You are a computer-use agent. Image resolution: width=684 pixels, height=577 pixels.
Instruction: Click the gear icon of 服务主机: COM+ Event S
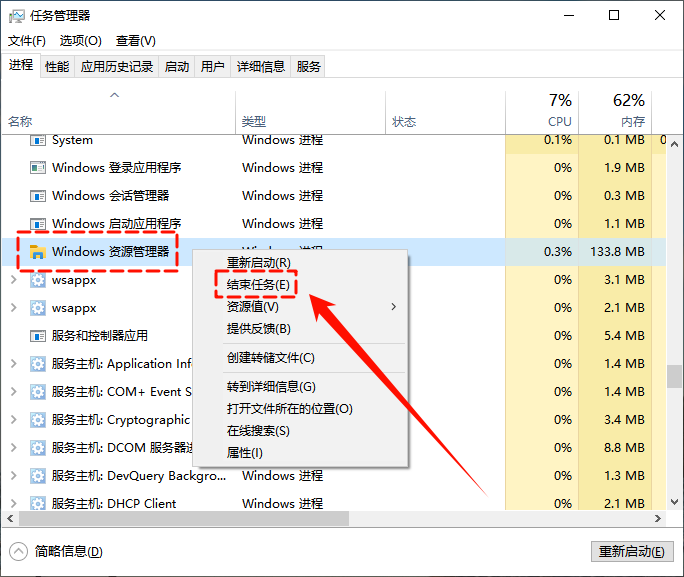pos(38,392)
